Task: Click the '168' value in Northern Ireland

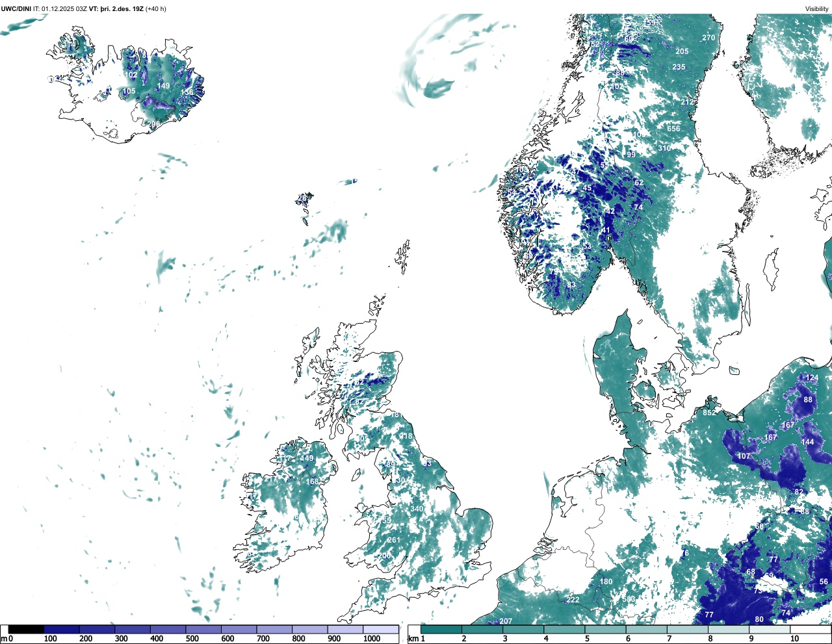Action: [x=313, y=482]
